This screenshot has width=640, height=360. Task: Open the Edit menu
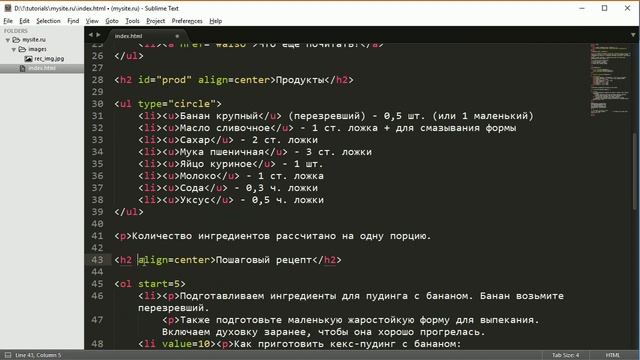pos(24,21)
